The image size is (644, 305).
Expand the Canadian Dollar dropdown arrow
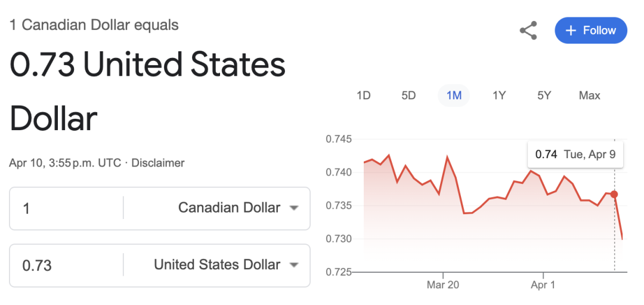[293, 208]
